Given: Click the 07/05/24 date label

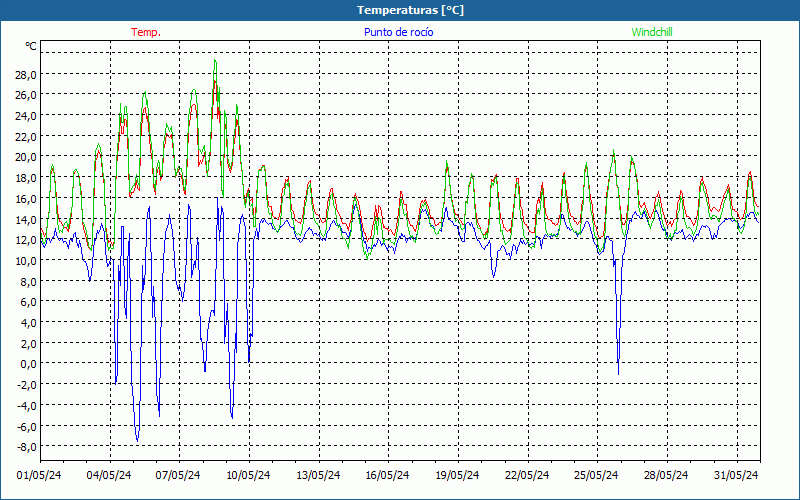Looking at the screenshot, I should pyautogui.click(x=179, y=476).
